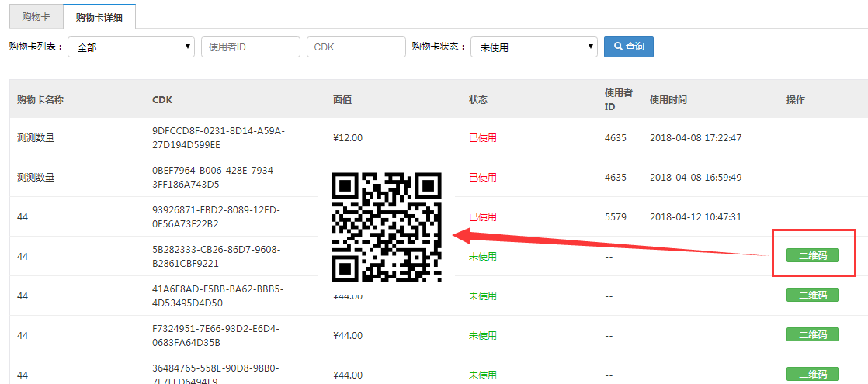Switch to the 购物卡 tab

coord(36,16)
